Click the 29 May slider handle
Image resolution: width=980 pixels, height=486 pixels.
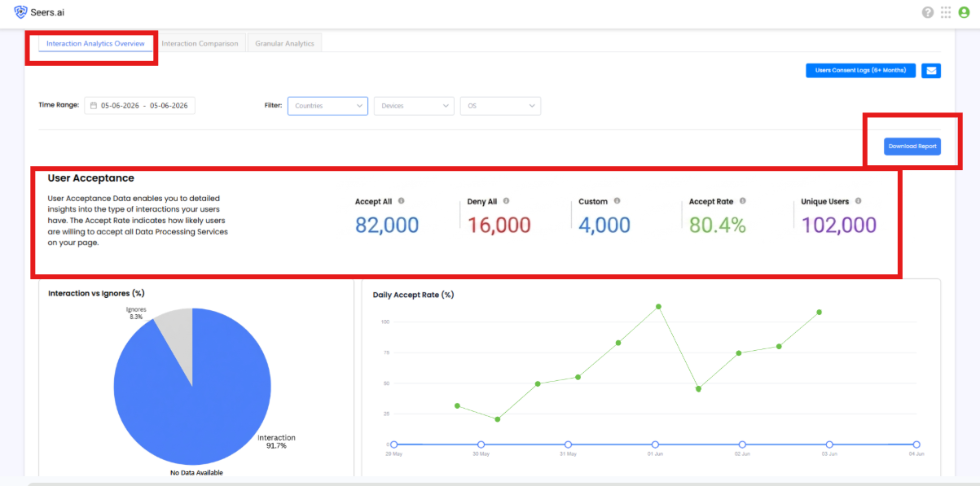(x=394, y=444)
